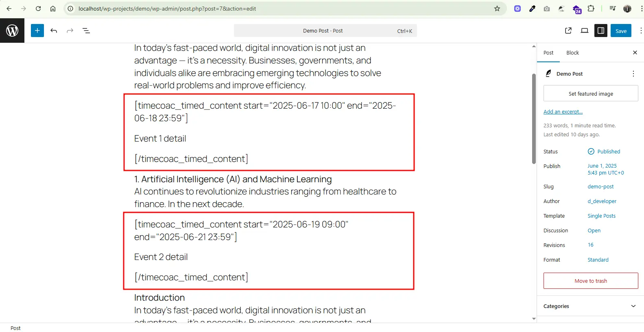Undo the last edit
This screenshot has width=644, height=332.
point(54,31)
